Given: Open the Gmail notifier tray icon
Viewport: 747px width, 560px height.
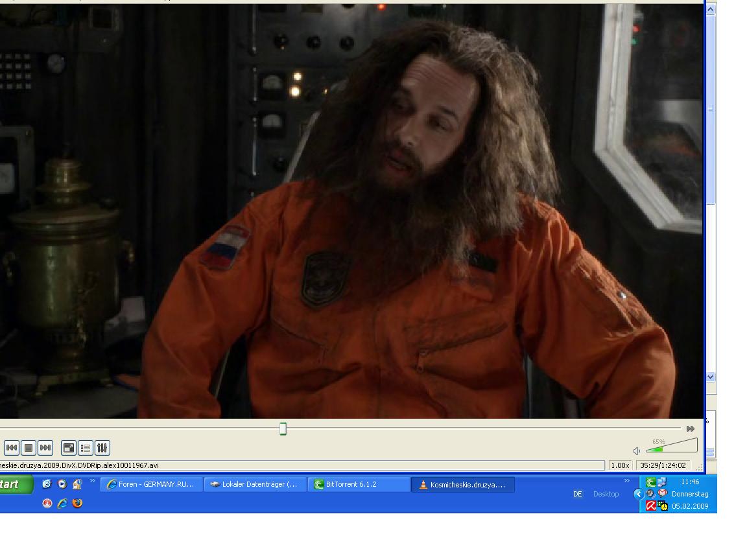Looking at the screenshot, I should coord(662,493).
